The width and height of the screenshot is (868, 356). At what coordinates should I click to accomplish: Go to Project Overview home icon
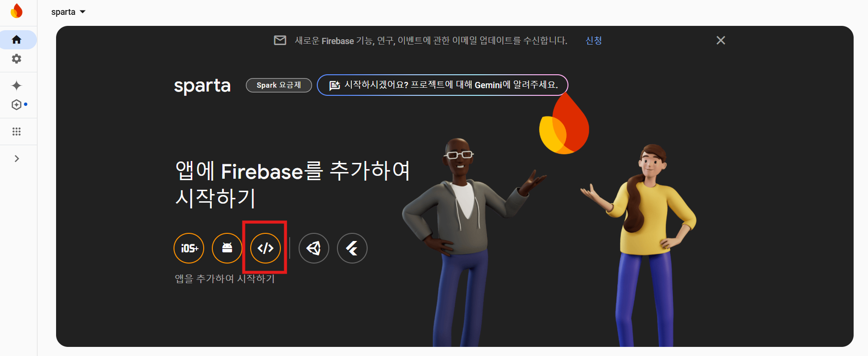[x=17, y=40]
